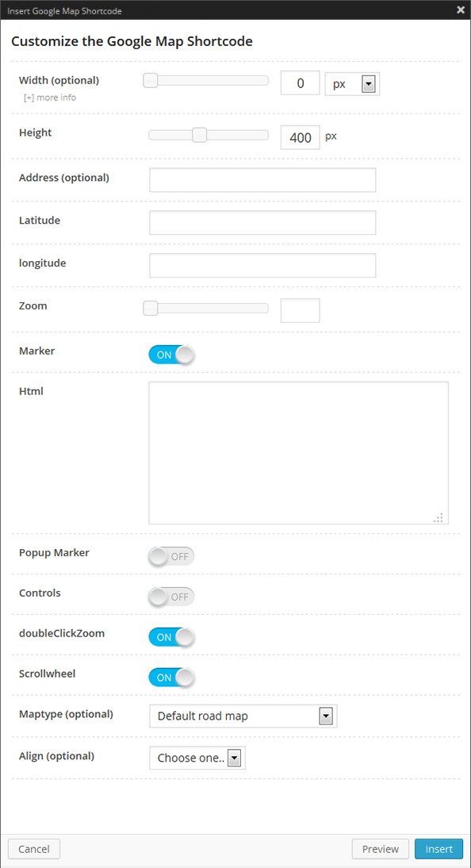The height and width of the screenshot is (868, 471).
Task: Select the Latitude text field
Action: pyautogui.click(x=262, y=222)
